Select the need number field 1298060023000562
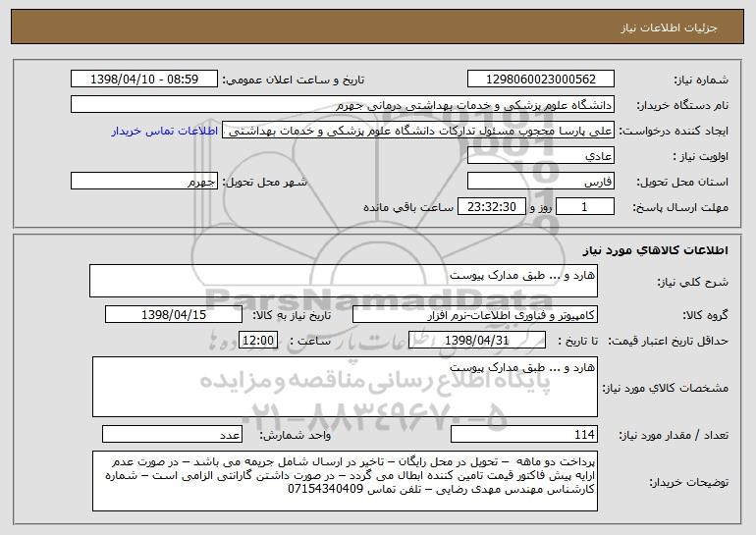The width and height of the screenshot is (756, 535). (540, 80)
